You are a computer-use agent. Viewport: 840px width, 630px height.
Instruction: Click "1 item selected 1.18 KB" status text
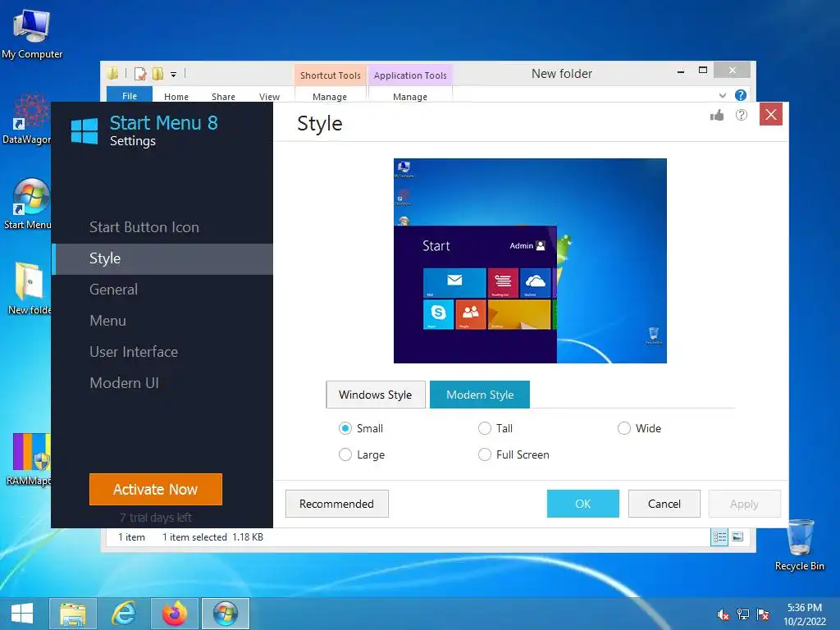click(212, 536)
